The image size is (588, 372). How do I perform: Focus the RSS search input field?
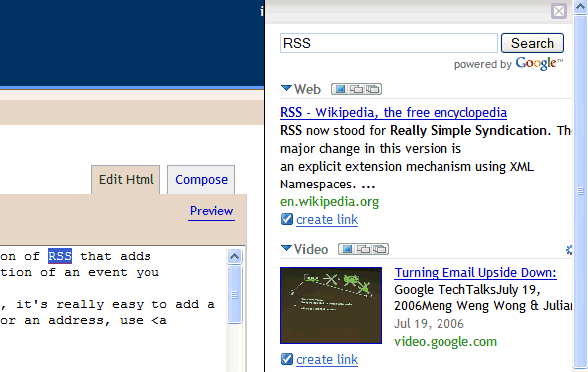389,43
